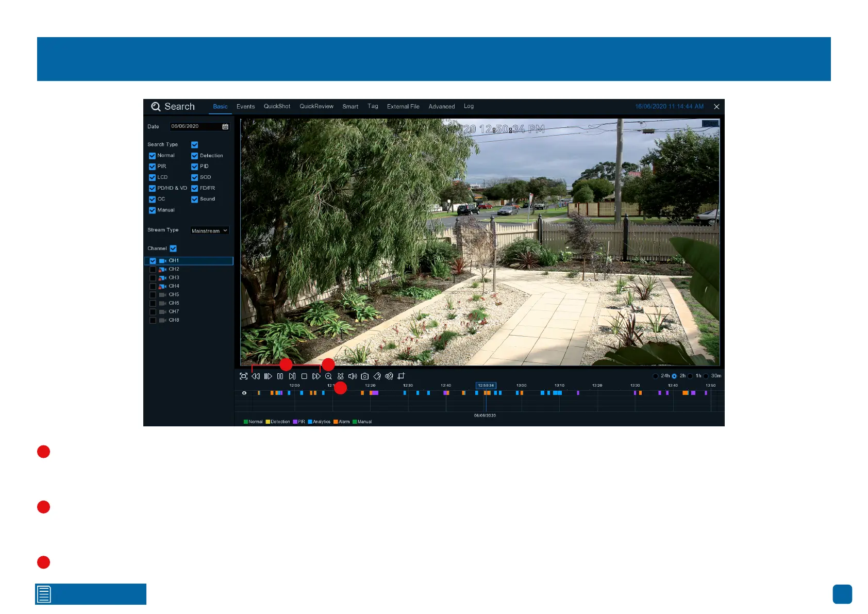Select the 1h timeline range option
868x614 pixels.
(x=691, y=376)
